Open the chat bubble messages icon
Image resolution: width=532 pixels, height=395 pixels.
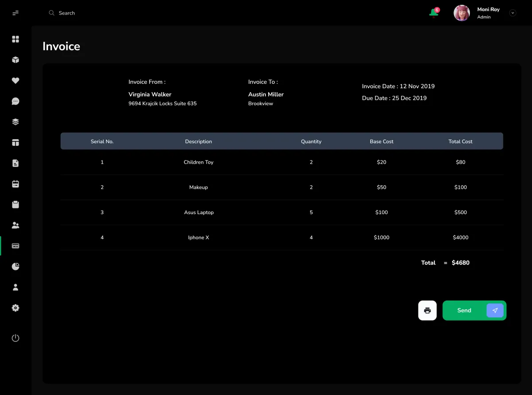[x=16, y=101]
